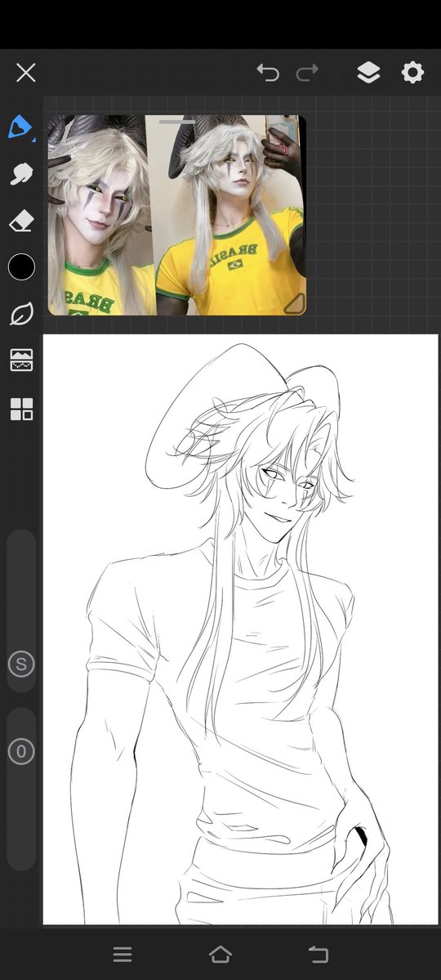Image resolution: width=441 pixels, height=980 pixels.
Task: Tap the line-art drawing canvas
Action: pos(240,629)
